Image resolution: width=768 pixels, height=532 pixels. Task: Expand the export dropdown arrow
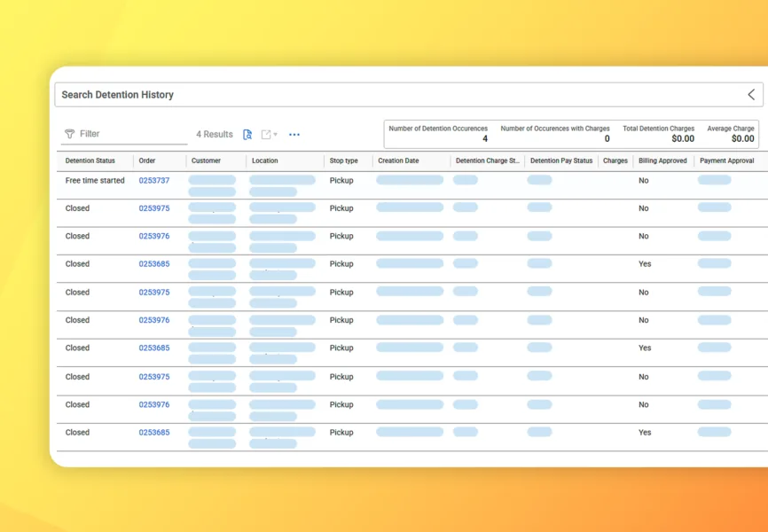click(x=275, y=134)
